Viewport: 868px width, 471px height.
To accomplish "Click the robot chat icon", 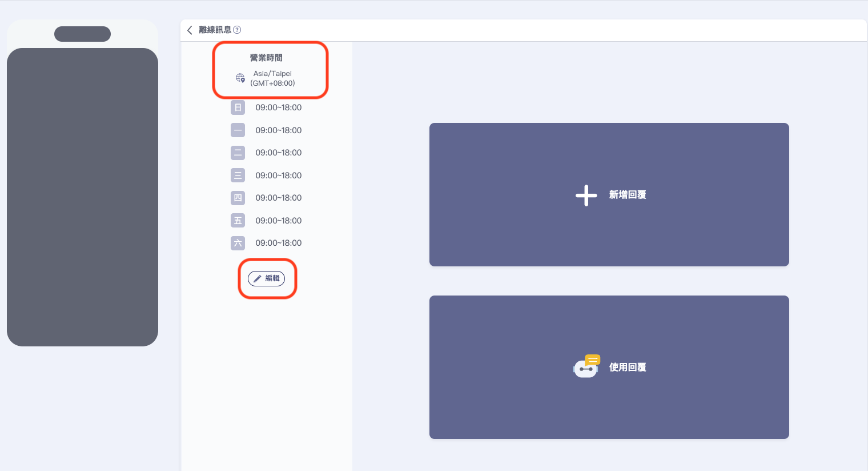I will [x=586, y=367].
